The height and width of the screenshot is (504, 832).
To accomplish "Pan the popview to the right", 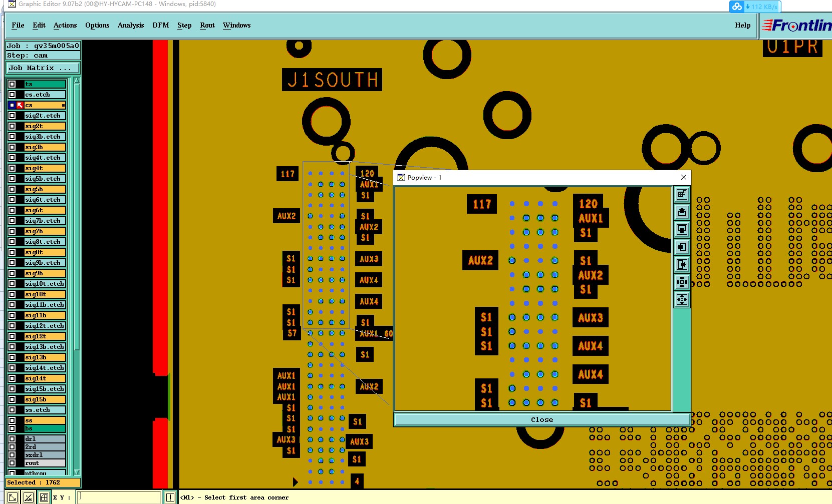I will click(x=682, y=265).
